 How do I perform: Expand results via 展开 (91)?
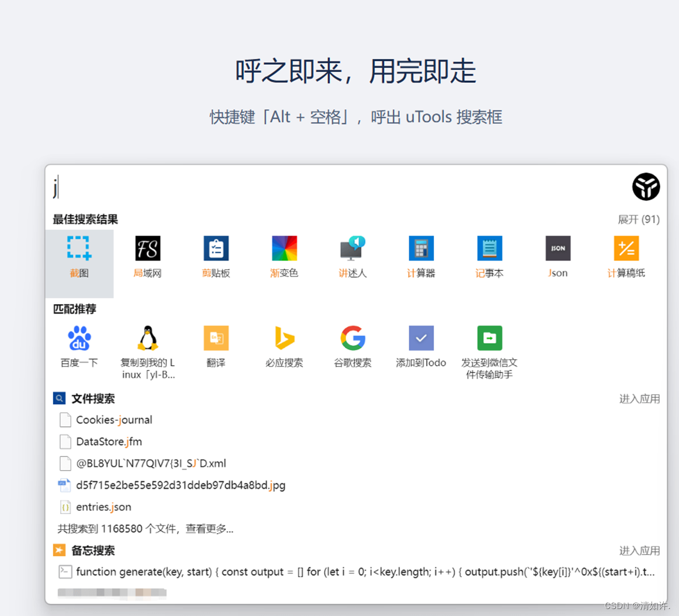[x=639, y=220]
